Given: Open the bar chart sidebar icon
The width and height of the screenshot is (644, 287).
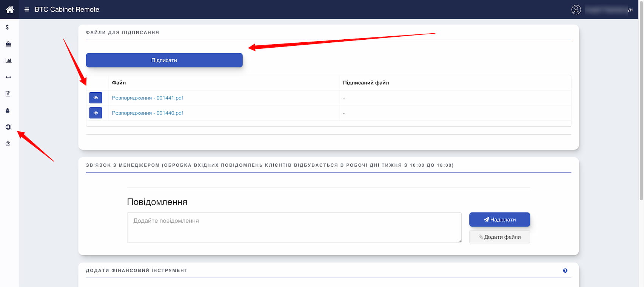Looking at the screenshot, I should (x=8, y=61).
